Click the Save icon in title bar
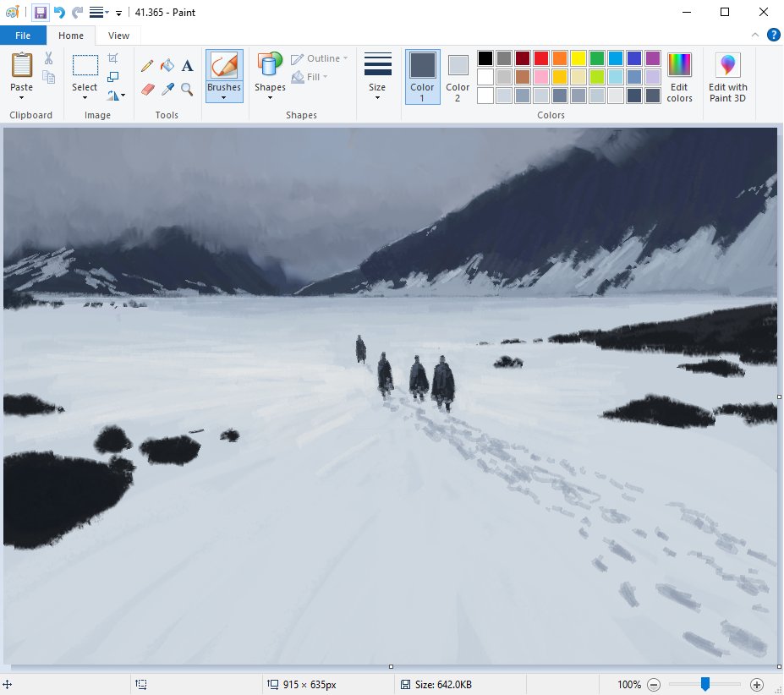Image resolution: width=784 pixels, height=695 pixels. [x=40, y=13]
